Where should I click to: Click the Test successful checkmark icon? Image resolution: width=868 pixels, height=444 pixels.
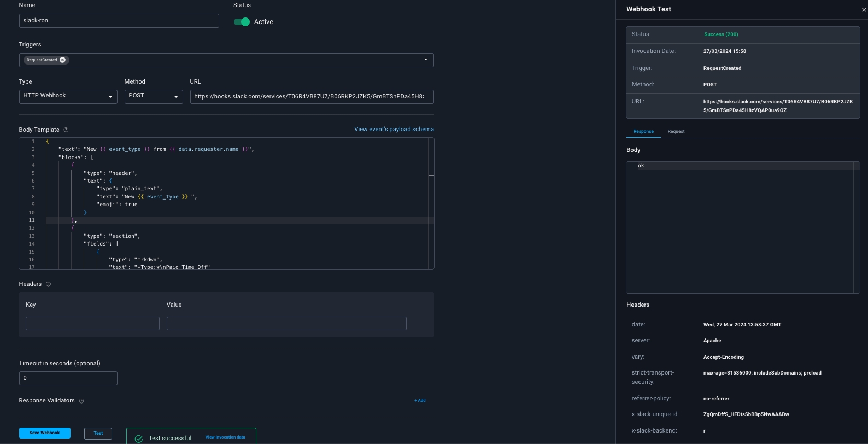coord(138,439)
